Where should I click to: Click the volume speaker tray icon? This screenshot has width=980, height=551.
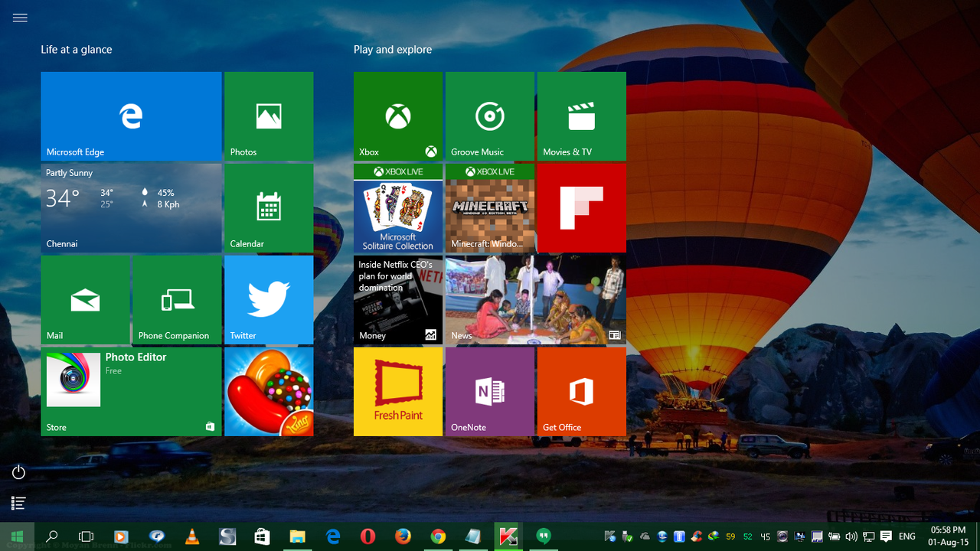coord(851,536)
